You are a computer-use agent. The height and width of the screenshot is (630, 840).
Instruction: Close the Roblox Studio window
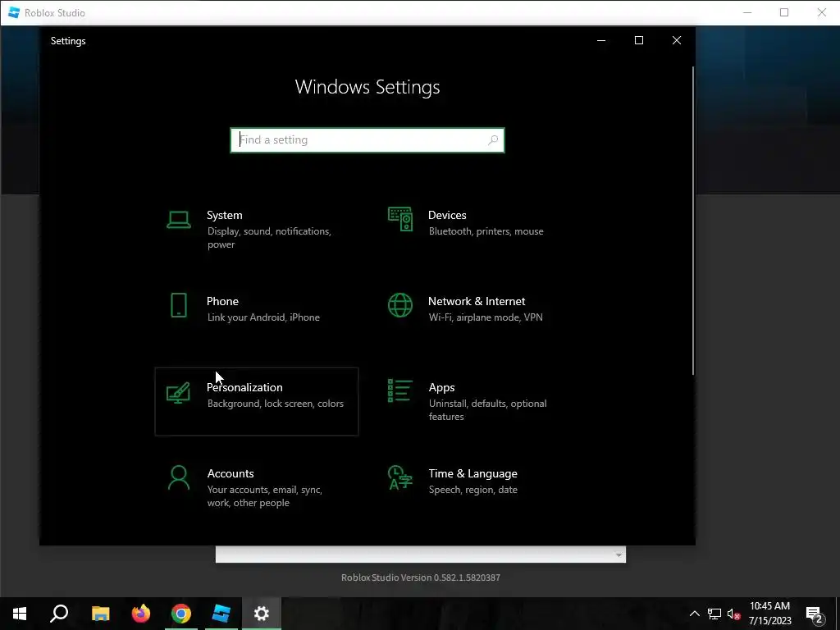tap(822, 12)
